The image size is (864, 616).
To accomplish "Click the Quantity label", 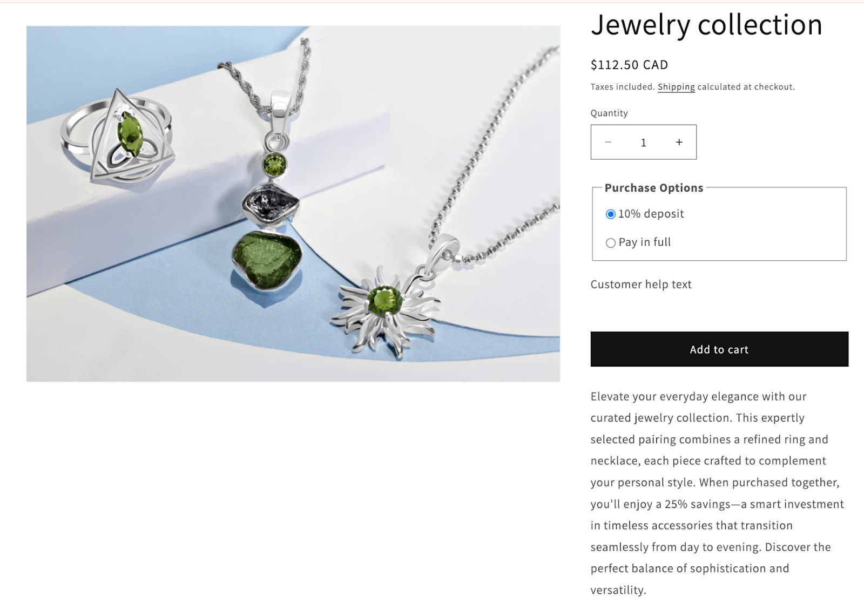I will pos(609,113).
